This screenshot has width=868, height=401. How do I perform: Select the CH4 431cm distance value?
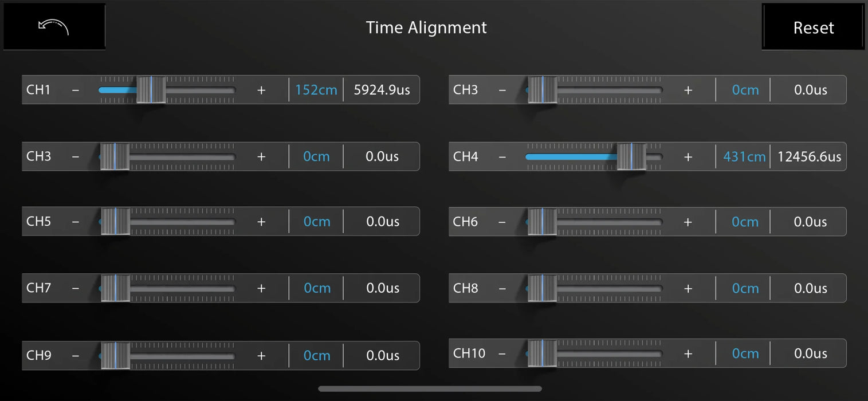click(744, 156)
